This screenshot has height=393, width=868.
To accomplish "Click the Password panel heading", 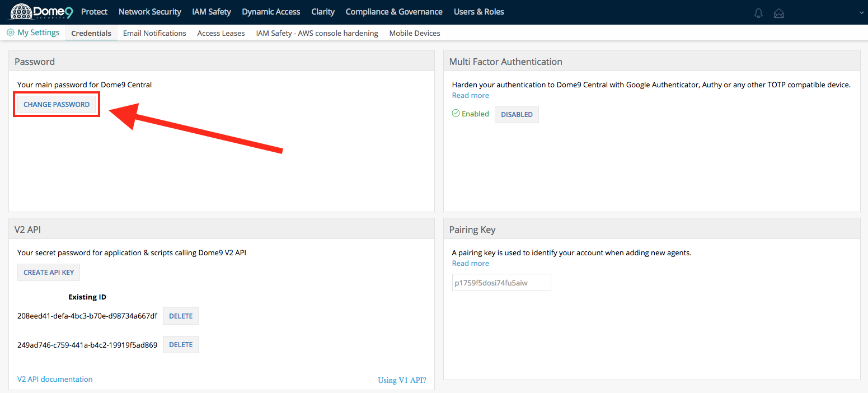I will coord(35,62).
